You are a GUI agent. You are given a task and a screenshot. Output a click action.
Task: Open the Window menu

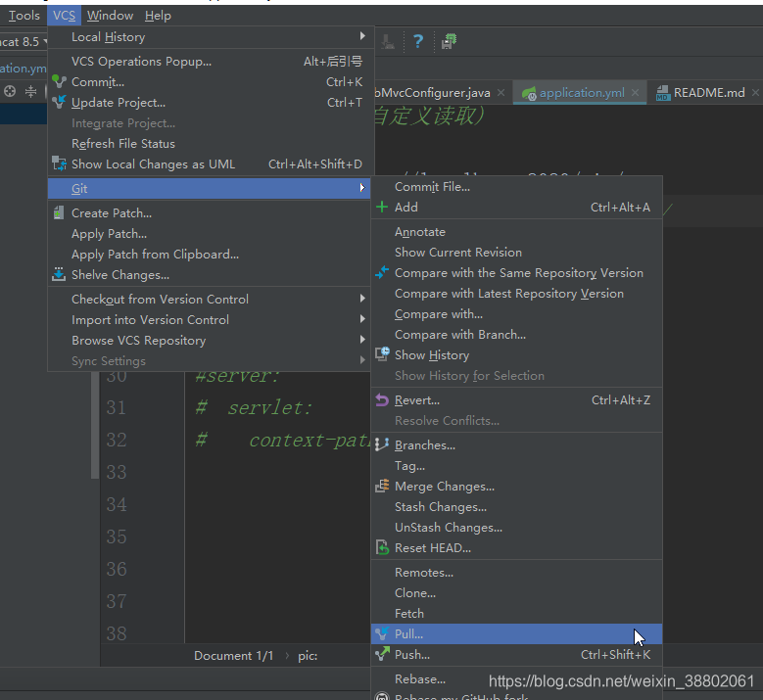[110, 16]
